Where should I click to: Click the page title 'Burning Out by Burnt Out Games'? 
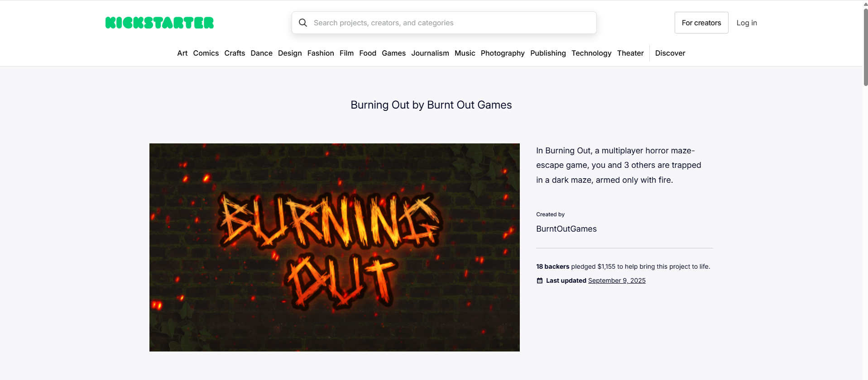point(431,105)
